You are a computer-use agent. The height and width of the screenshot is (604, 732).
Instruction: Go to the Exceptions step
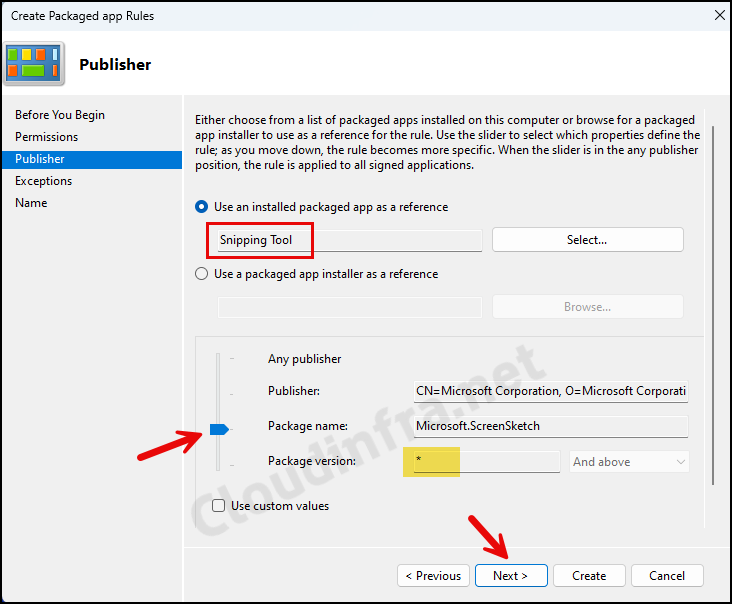[x=43, y=181]
